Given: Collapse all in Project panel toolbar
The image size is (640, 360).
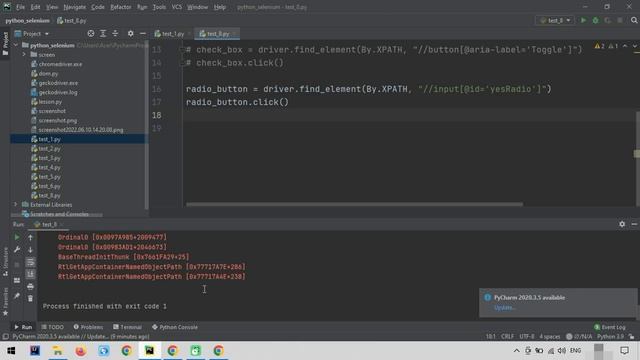Looking at the screenshot, I should click(x=115, y=33).
